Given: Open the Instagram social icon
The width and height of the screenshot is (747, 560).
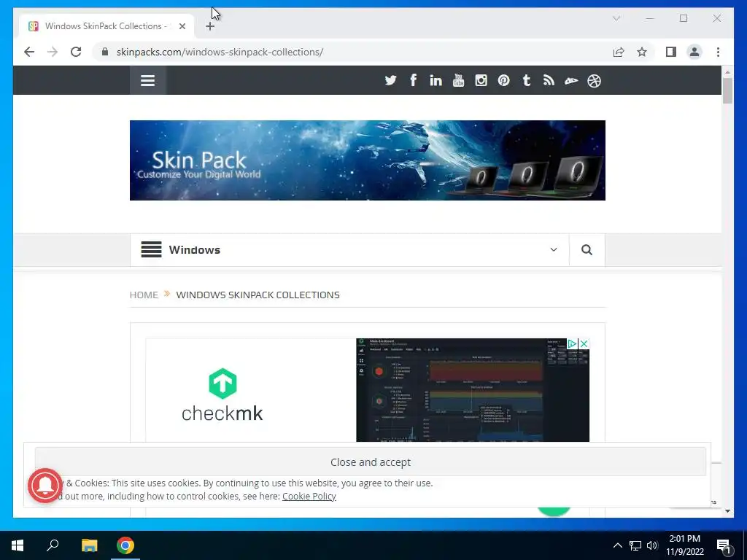Looking at the screenshot, I should [x=481, y=80].
